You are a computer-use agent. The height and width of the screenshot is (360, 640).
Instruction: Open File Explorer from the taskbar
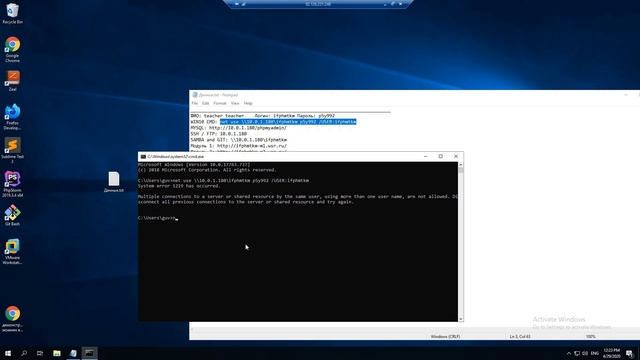coord(57,353)
